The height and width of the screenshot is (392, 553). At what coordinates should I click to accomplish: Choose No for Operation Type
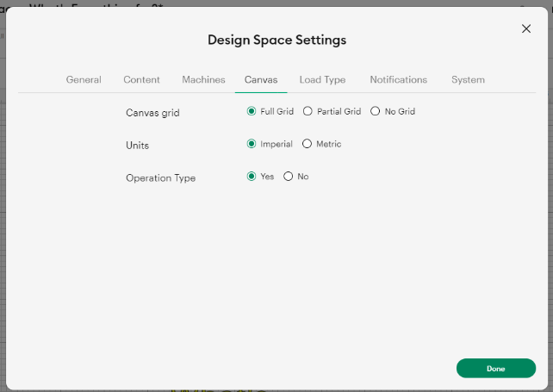[289, 176]
